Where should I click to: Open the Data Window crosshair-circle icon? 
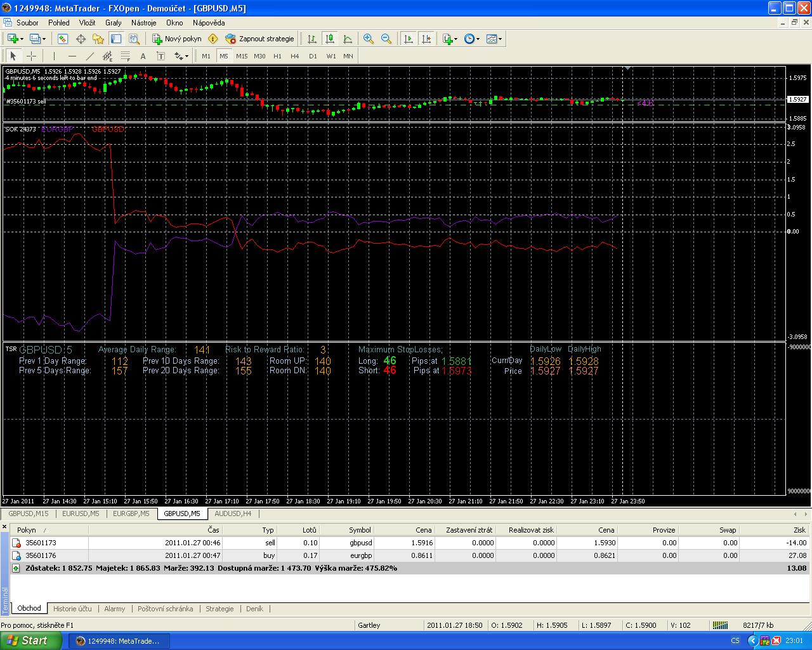click(x=81, y=39)
